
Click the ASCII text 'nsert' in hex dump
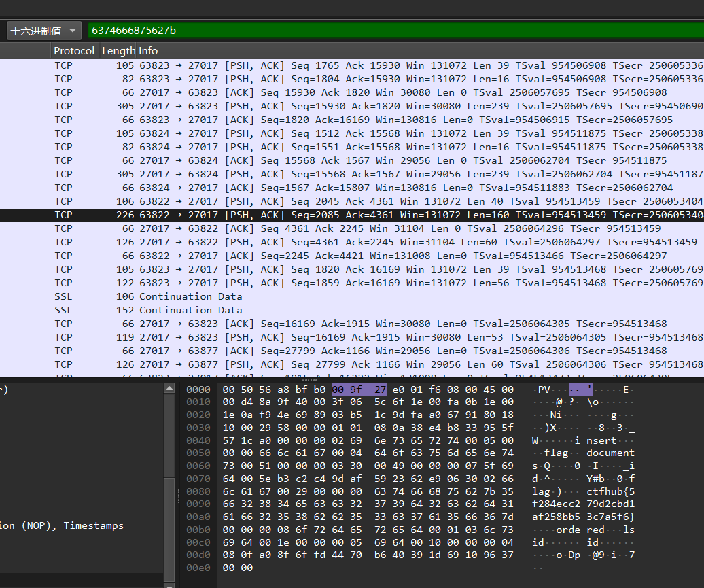coord(601,440)
